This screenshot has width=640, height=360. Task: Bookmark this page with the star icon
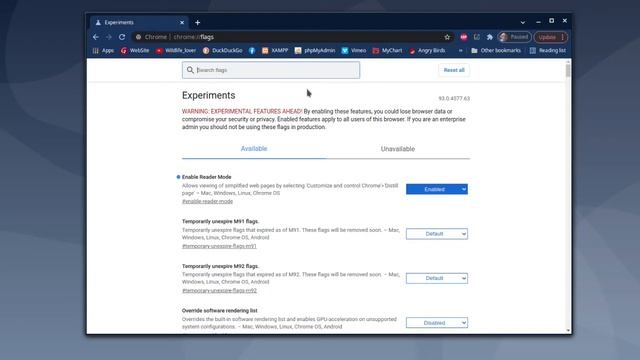click(447, 37)
